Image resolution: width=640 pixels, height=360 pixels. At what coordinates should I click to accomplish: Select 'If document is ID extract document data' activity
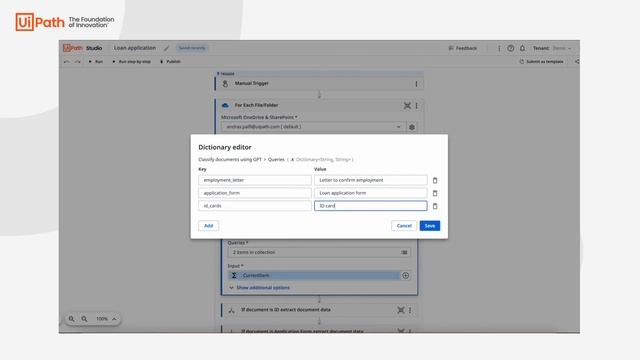319,310
